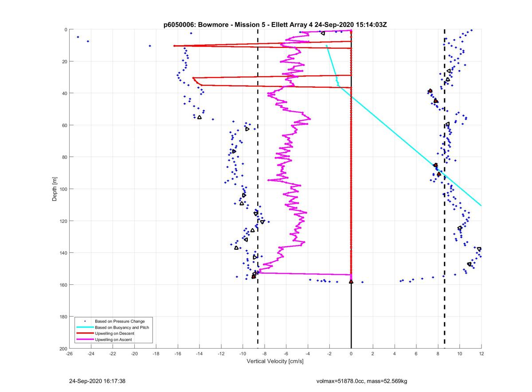Click the "6" velocity tick label
Viewport: 532px width, 392px height.
click(416, 354)
